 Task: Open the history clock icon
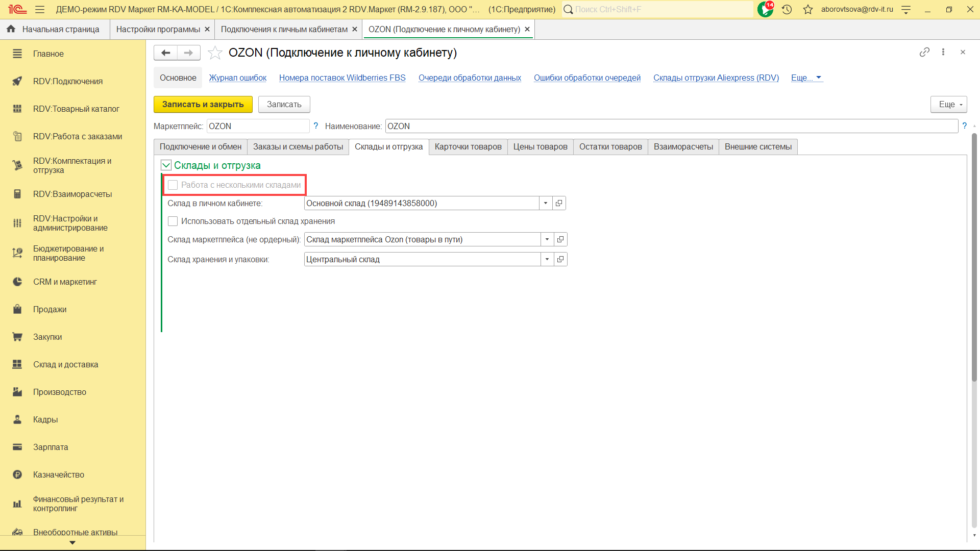[x=787, y=9]
